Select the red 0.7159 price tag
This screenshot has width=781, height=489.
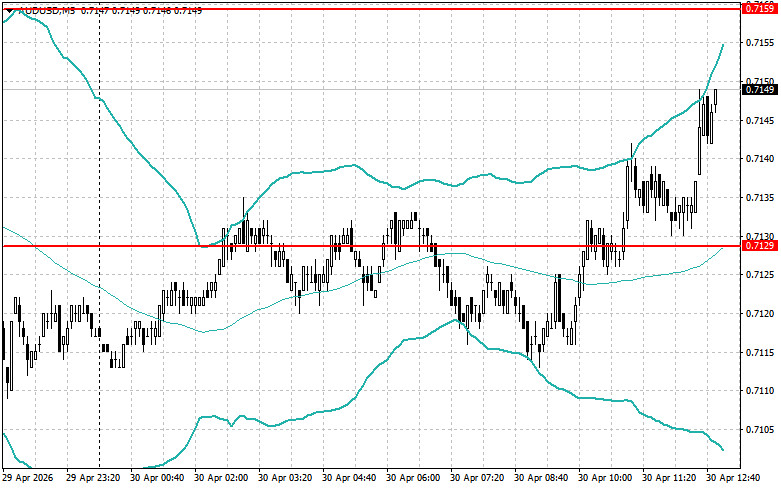click(760, 8)
